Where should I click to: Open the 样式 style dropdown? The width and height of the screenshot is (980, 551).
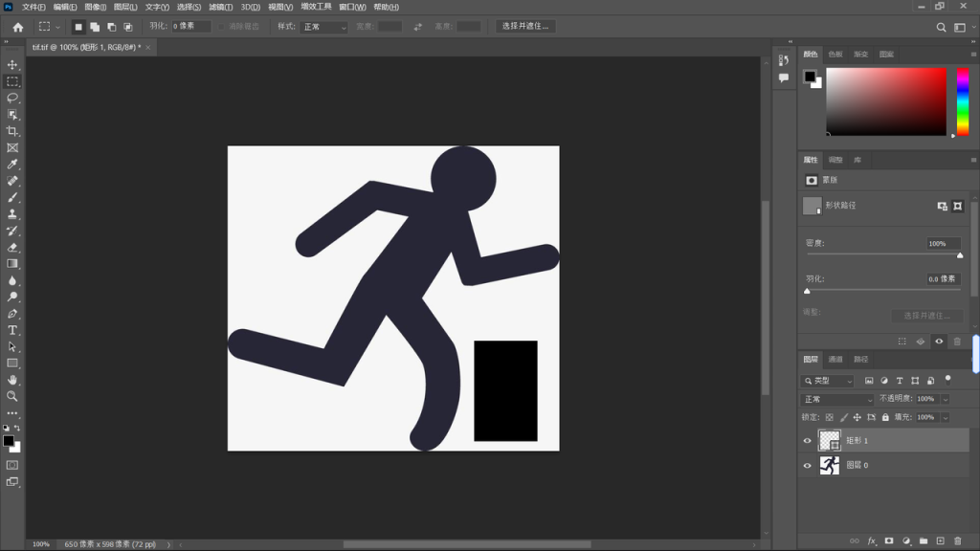tap(324, 27)
